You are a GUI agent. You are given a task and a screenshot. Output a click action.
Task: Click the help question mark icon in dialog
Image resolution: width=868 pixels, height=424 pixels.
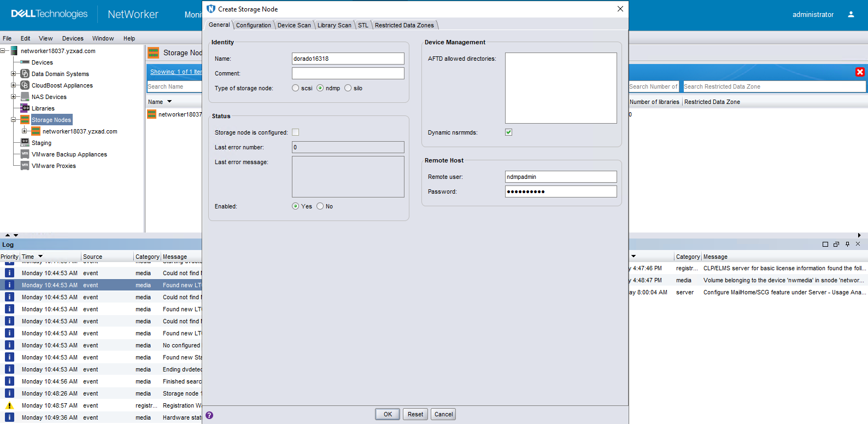coord(209,415)
